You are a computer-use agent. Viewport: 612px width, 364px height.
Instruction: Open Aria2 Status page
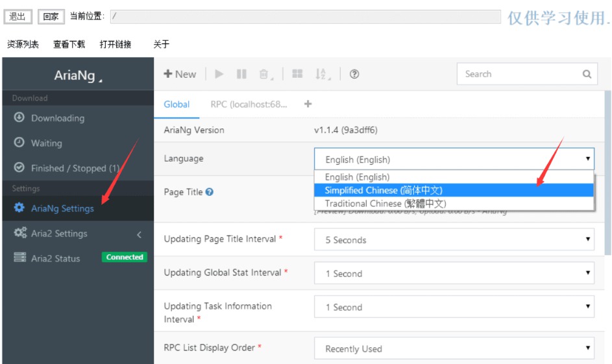tap(56, 258)
